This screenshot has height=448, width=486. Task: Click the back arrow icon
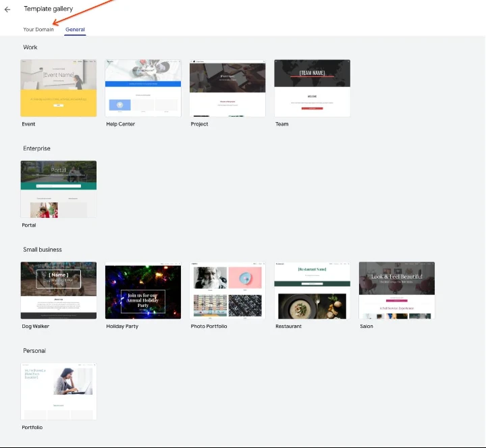[7, 9]
